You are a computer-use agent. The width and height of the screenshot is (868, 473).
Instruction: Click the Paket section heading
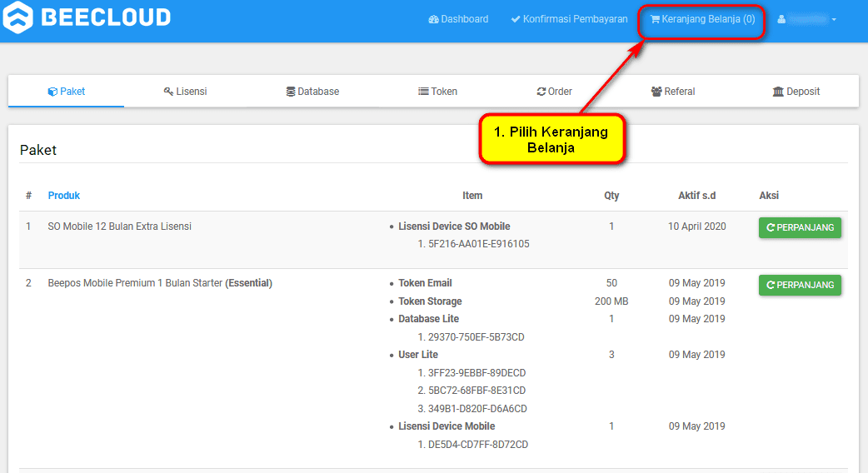click(x=38, y=150)
